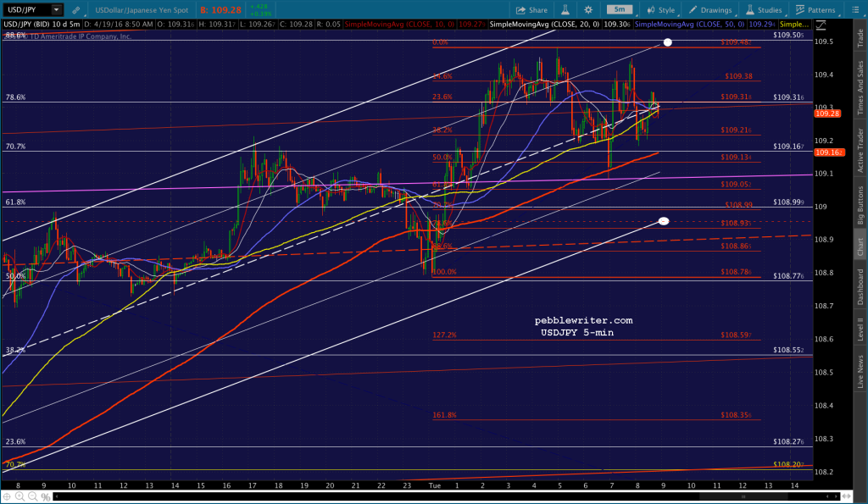Click the Tue date label on time axis
Screen dimensions: 868x504
point(435,485)
